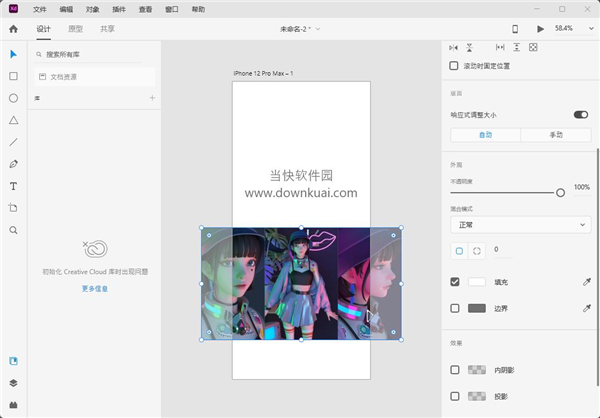Toggle the 响应式调整大小 switch
Viewport: 600px width, 418px height.
(x=580, y=115)
